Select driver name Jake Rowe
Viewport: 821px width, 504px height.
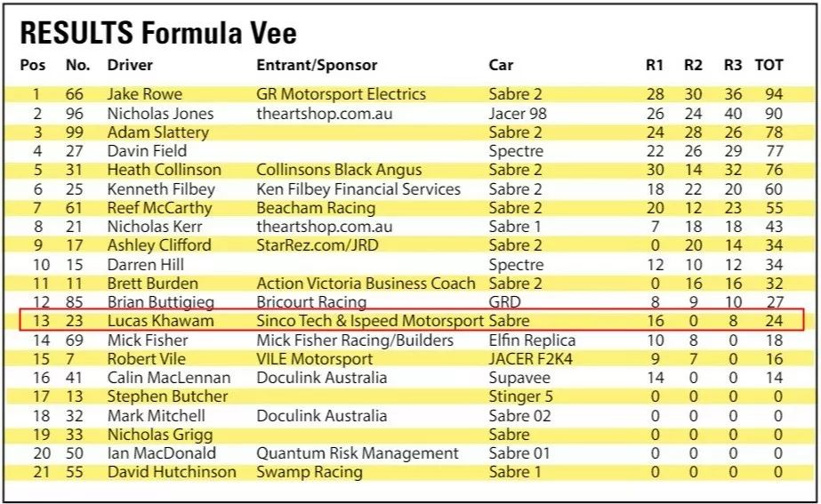coord(144,94)
